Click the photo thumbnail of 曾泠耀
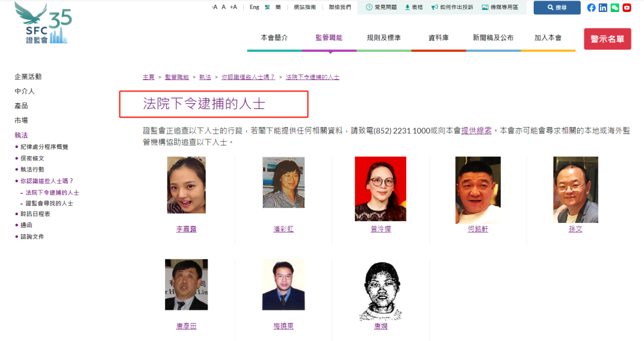Screen dimensions: 644x341 coord(380,189)
